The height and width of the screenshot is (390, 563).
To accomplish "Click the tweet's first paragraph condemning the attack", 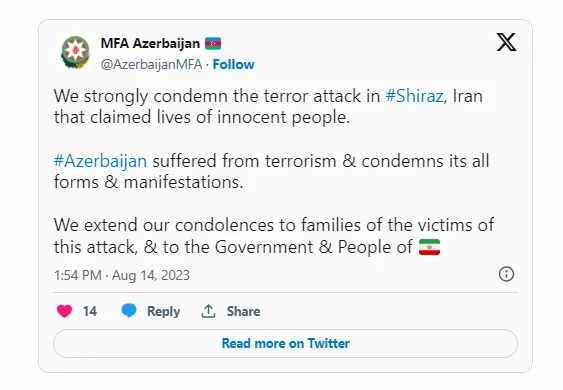I will [268, 107].
